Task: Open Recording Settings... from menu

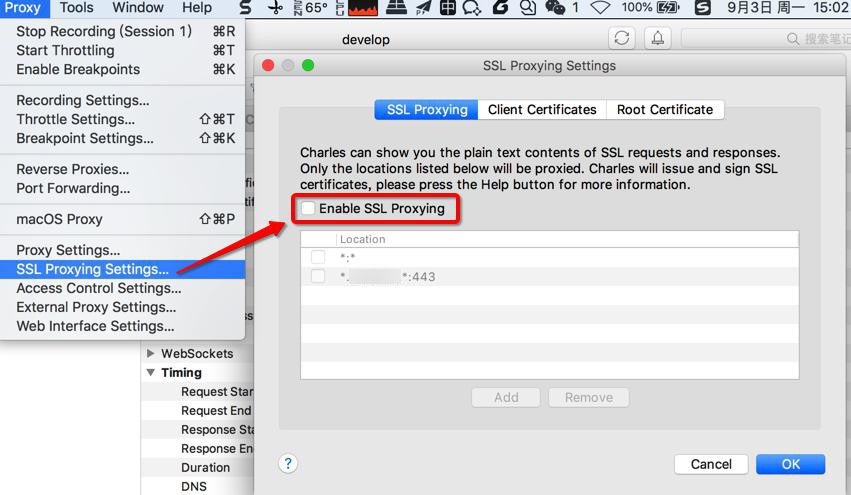Action: 123,100
